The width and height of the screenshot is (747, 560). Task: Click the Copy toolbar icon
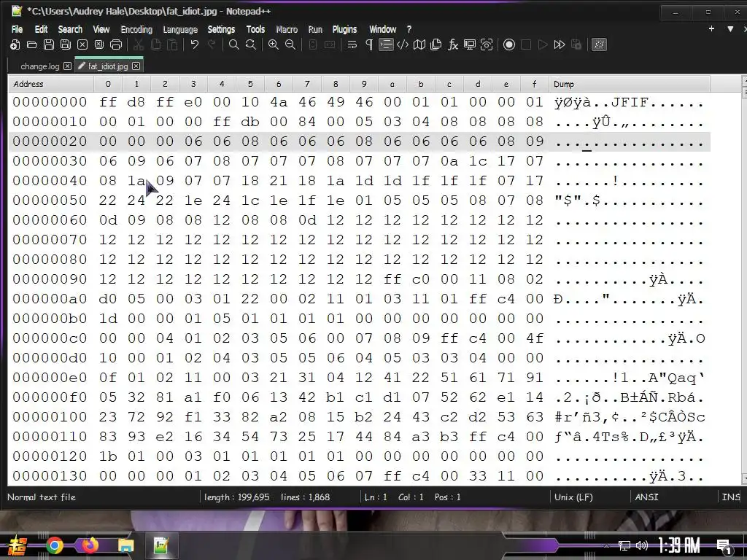click(x=155, y=44)
